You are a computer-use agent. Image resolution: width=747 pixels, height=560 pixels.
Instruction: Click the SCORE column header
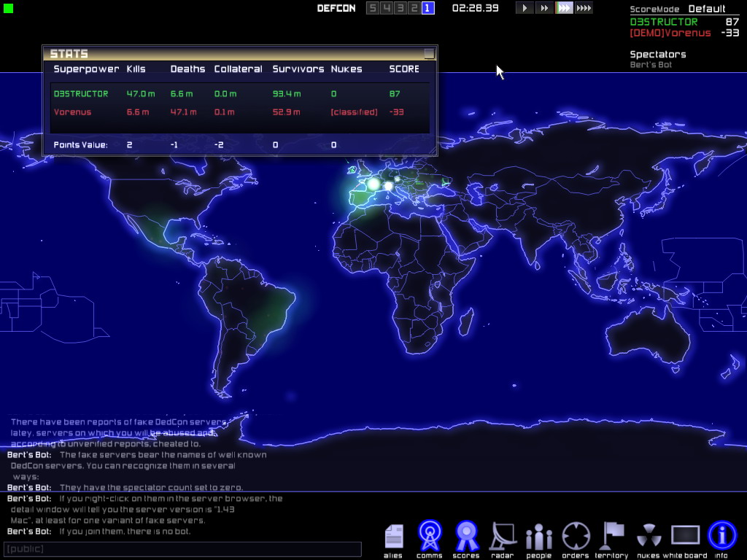[404, 69]
